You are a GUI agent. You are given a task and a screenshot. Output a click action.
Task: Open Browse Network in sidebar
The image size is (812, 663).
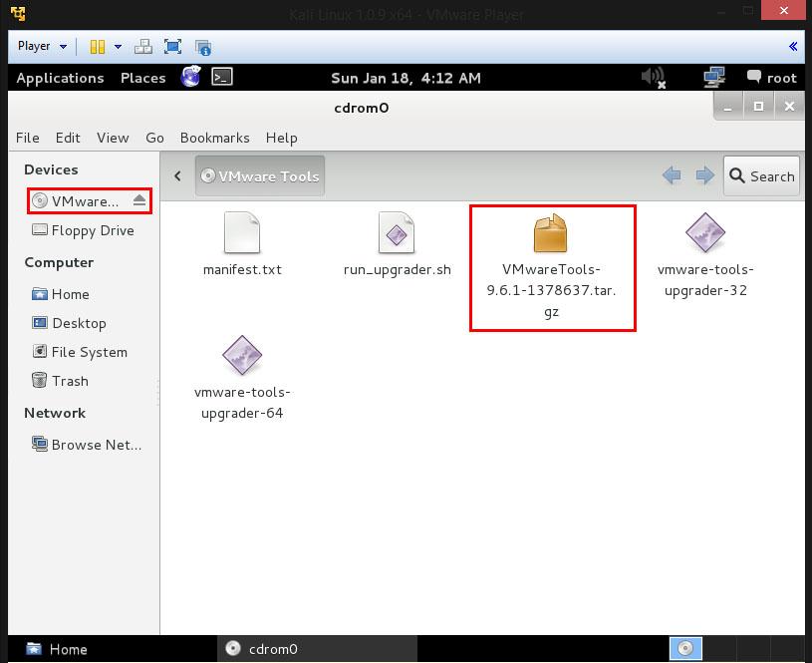pyautogui.click(x=87, y=445)
